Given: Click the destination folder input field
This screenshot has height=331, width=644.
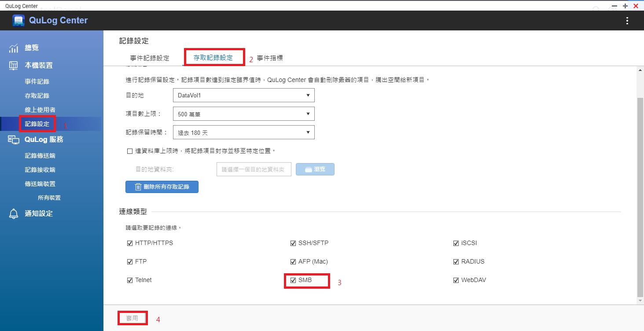Looking at the screenshot, I should 254,169.
